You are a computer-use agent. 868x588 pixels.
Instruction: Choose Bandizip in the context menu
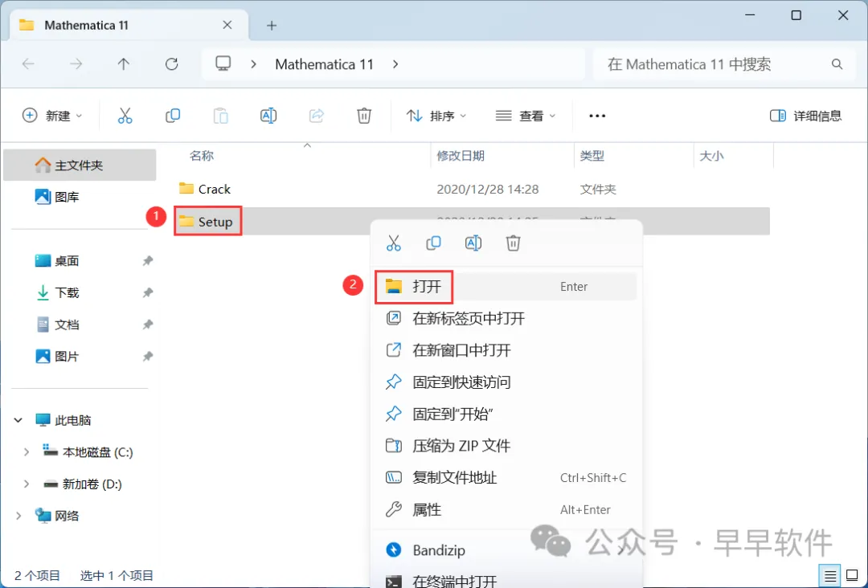click(506, 550)
